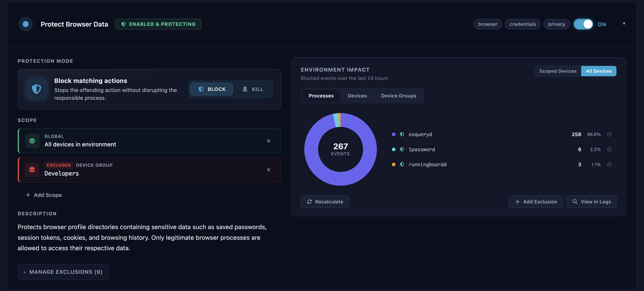Click the orange legend dot for runningboardd

[393, 164]
